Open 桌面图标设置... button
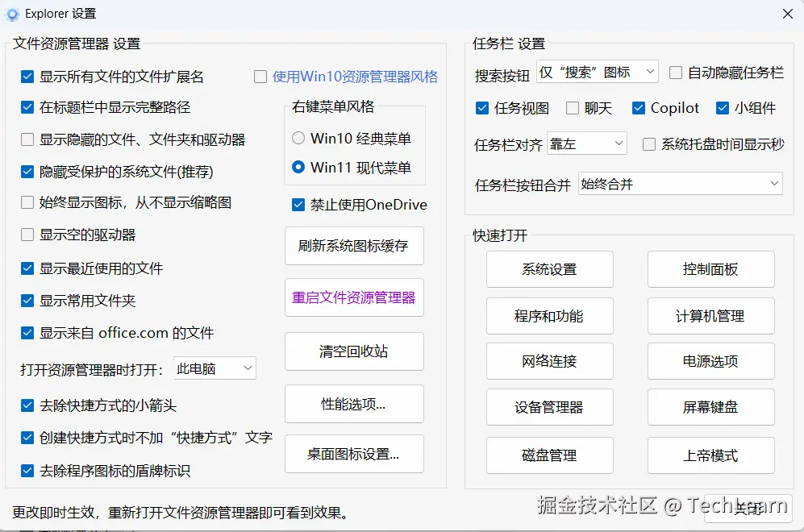804x532 pixels. (x=354, y=454)
